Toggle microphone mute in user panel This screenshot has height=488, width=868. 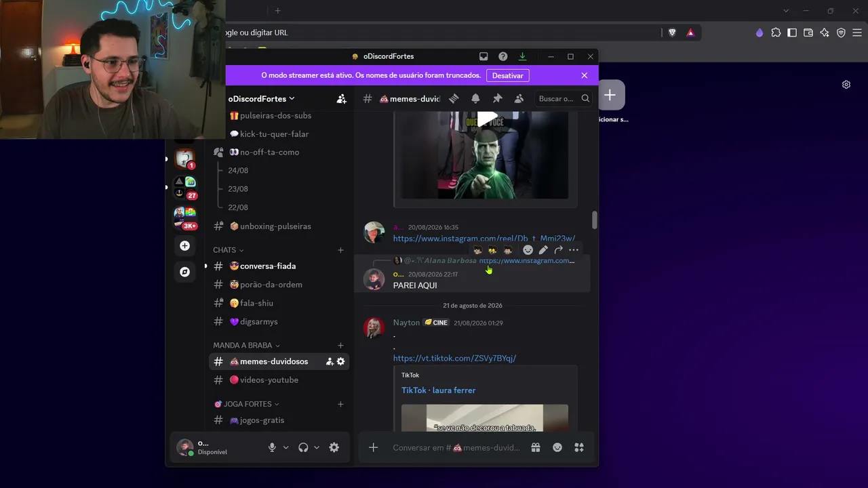coord(272,447)
